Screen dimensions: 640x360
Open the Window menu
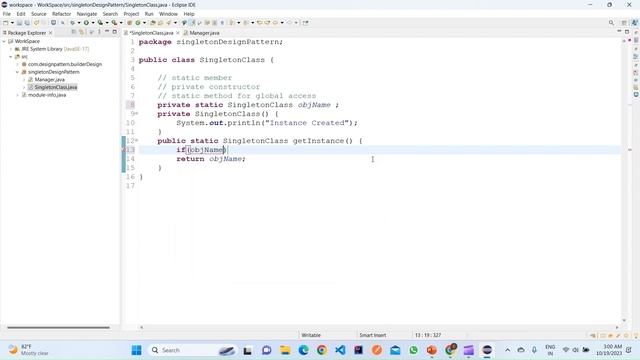pos(168,14)
